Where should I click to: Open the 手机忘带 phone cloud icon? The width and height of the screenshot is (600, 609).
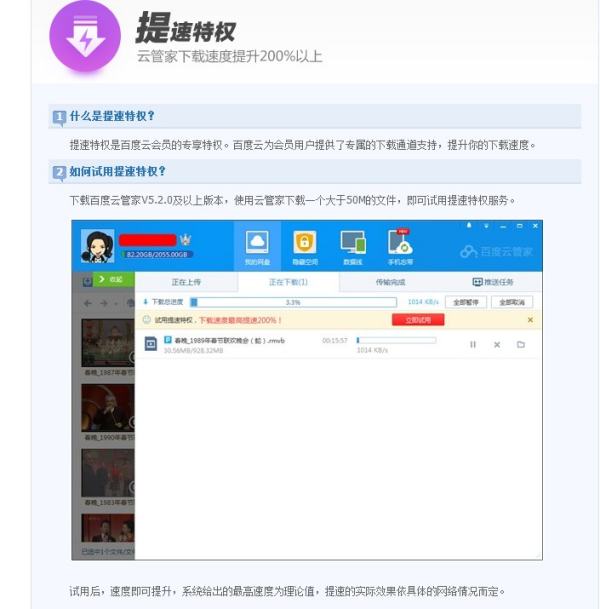click(400, 247)
